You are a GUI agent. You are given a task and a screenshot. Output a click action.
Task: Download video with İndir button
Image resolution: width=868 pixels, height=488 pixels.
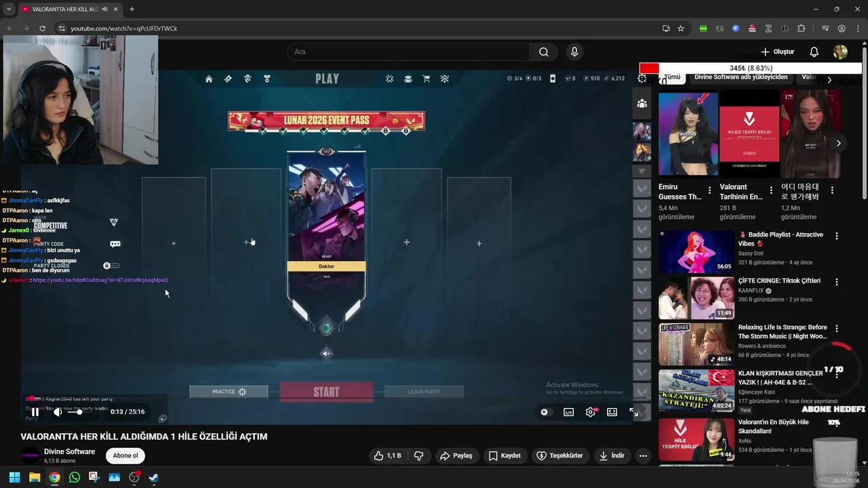612,456
